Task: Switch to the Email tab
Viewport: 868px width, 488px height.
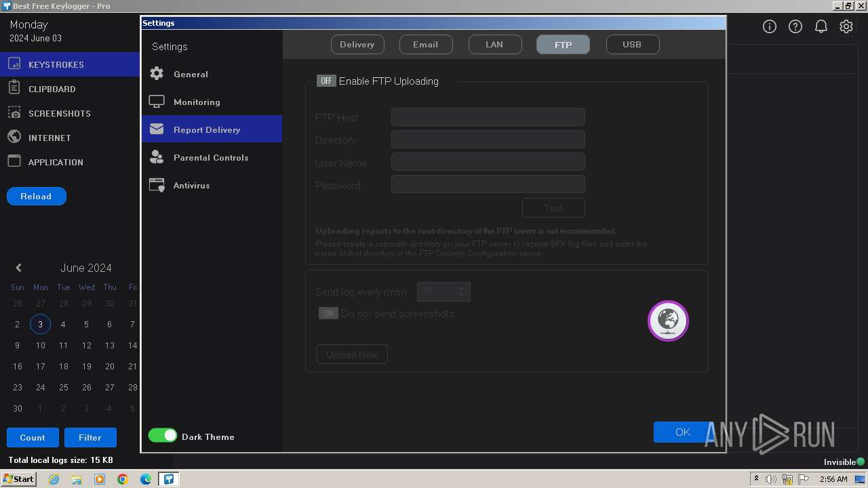Action: pyautogui.click(x=426, y=45)
